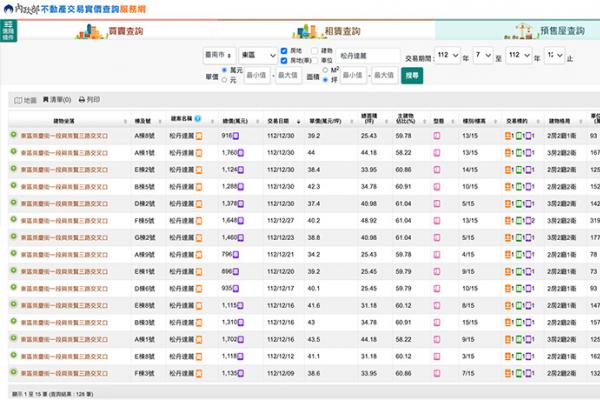The width and height of the screenshot is (600, 400).
Task: Expand details of the A棟8號 row
Action: click(x=13, y=135)
